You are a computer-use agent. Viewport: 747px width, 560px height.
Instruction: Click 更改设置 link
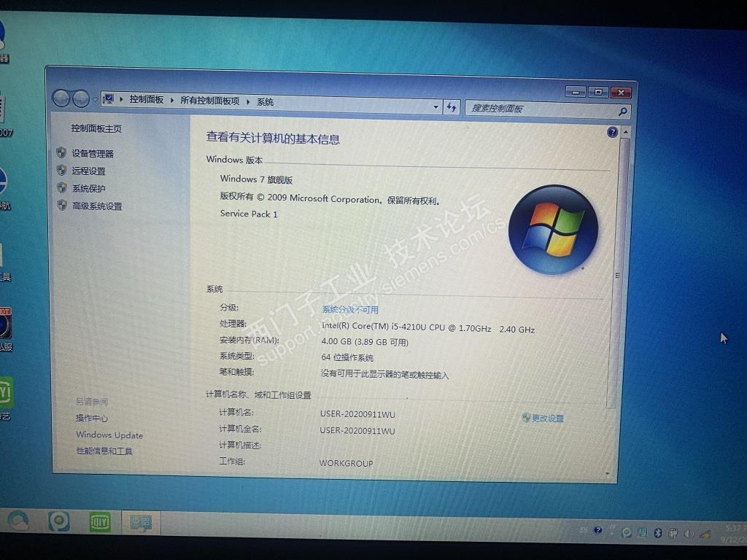pos(547,418)
